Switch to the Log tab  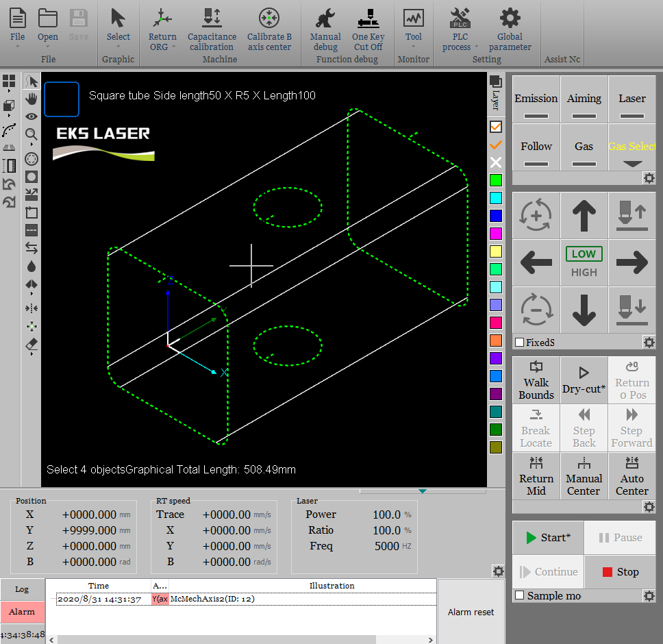[22, 589]
